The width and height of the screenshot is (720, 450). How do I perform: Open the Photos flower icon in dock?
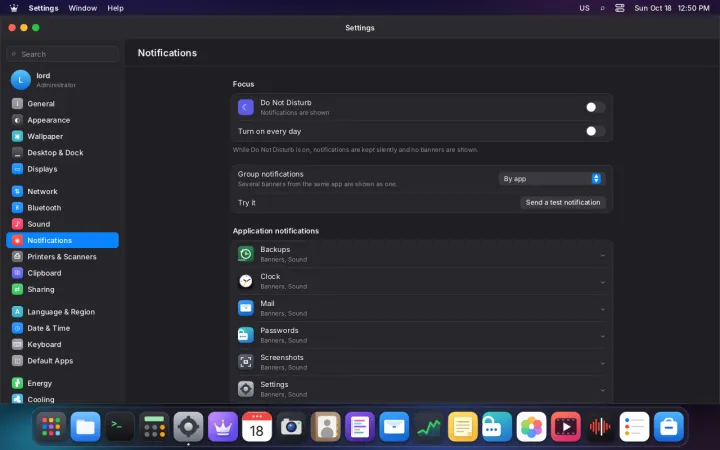[x=531, y=427]
